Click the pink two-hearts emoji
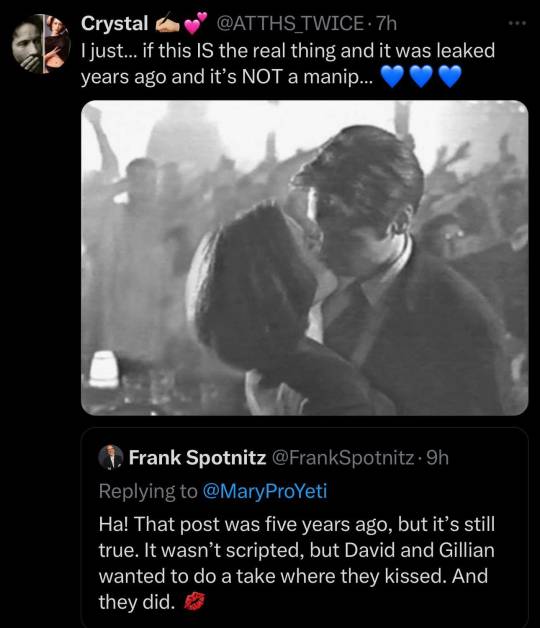540x628 pixels. (195, 23)
